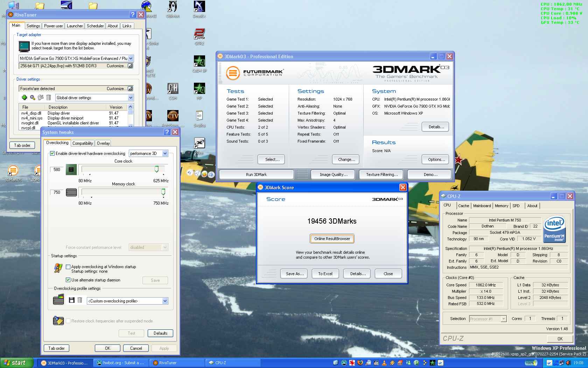The height and width of the screenshot is (368, 588).
Task: Click the memory chip icon next to Memory clock
Action: point(71,192)
